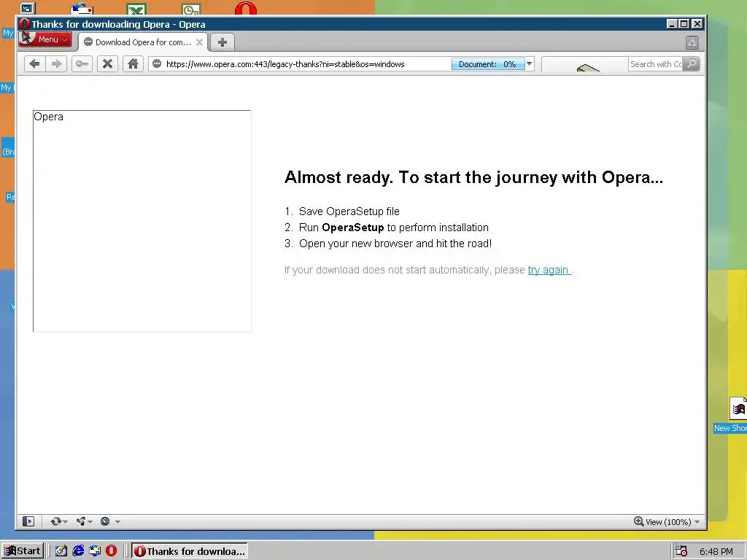This screenshot has height=560, width=747.
Task: Launch Internet Explorer from Quick Launch
Action: (78, 551)
